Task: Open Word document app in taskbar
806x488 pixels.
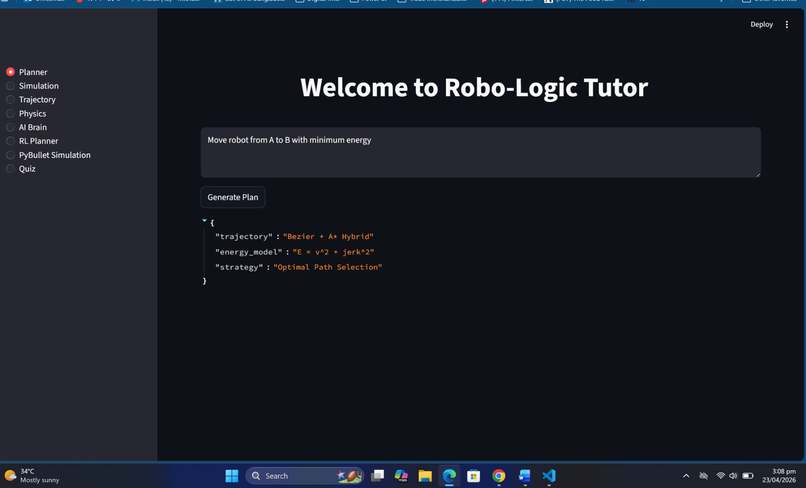Action: pos(524,476)
